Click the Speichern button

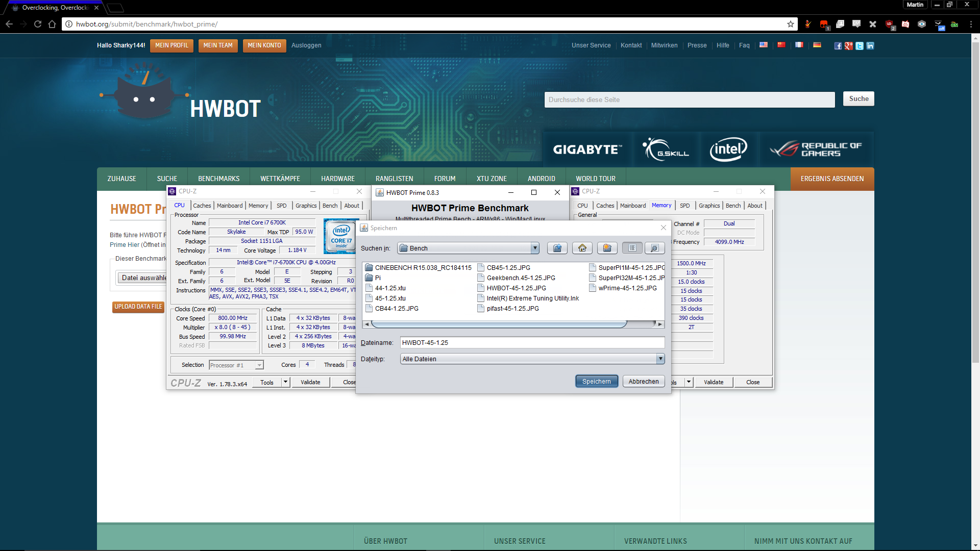click(x=597, y=381)
